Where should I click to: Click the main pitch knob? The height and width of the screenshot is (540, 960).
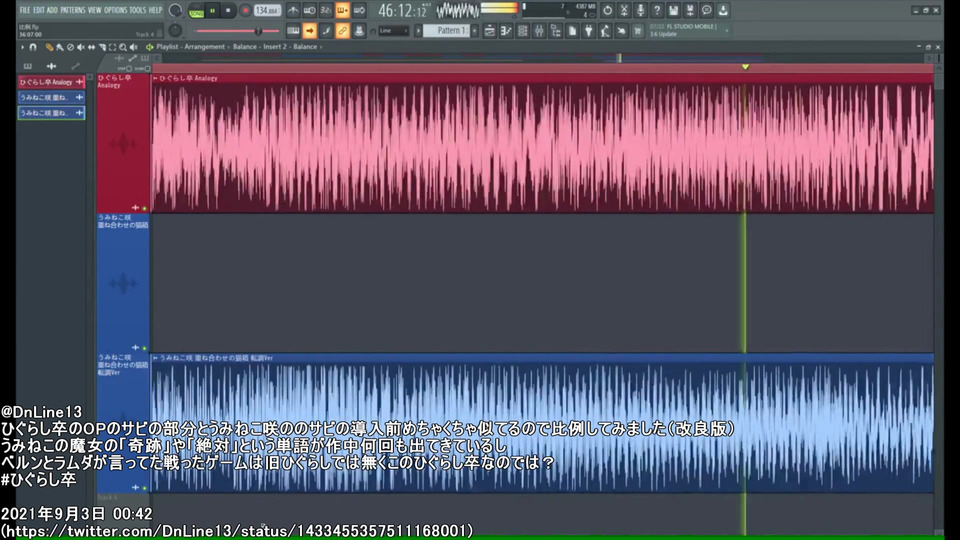(x=175, y=30)
